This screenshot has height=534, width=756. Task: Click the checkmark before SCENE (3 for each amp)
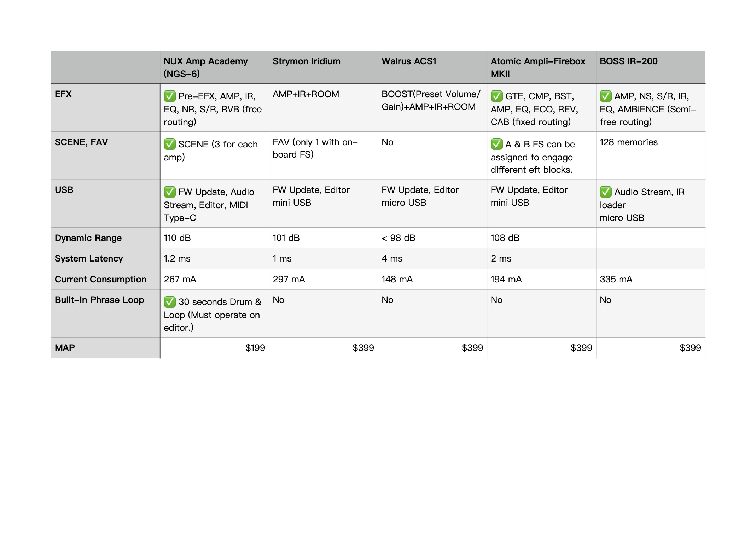point(169,144)
